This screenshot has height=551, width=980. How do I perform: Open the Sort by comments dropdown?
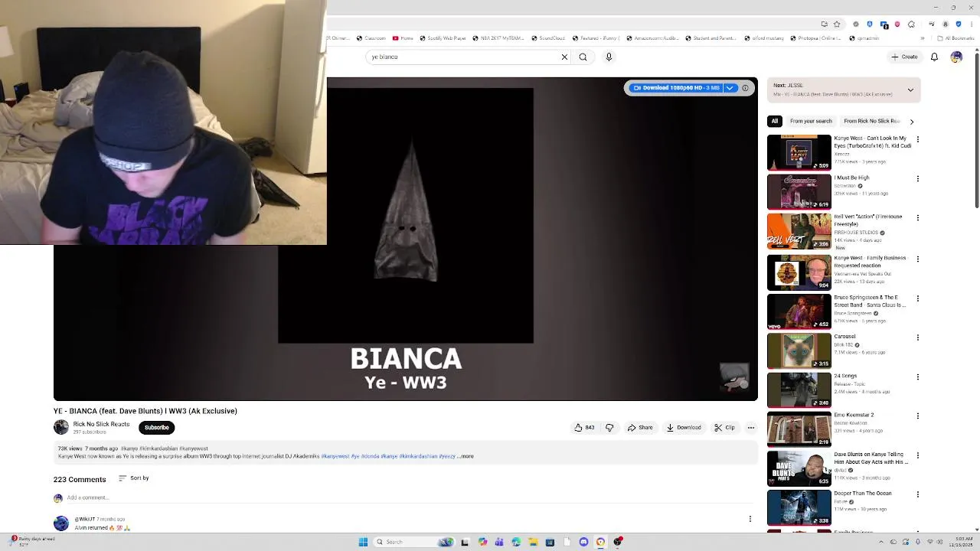(133, 478)
